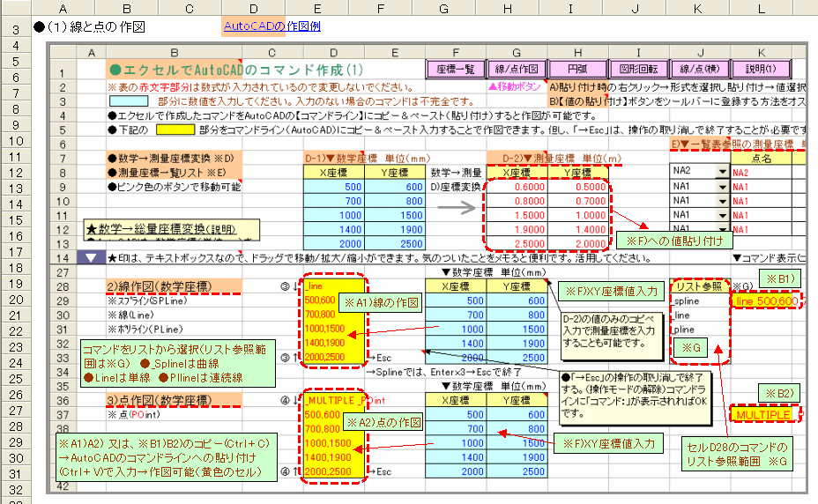Click the 座標一覧 pink button
Image resolution: width=818 pixels, height=504 pixels.
[x=456, y=69]
